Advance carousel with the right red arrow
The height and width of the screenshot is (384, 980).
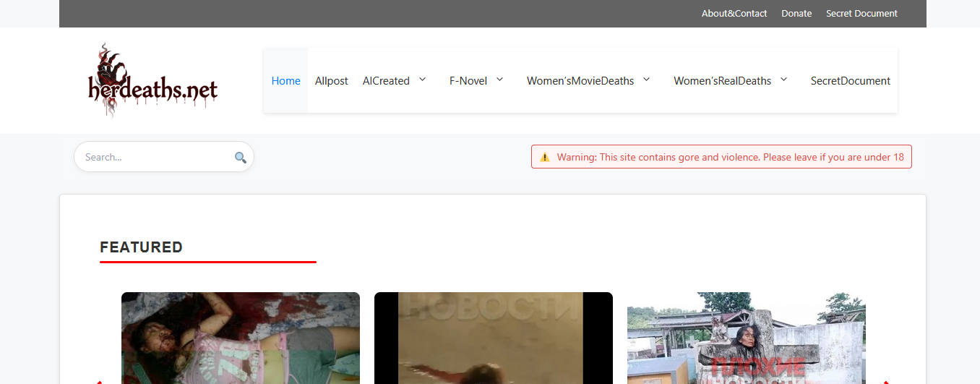[886, 381]
